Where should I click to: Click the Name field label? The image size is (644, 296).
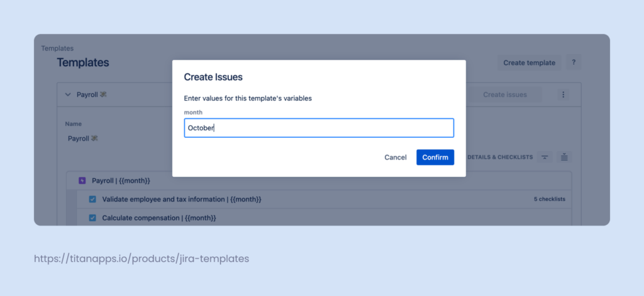73,123
